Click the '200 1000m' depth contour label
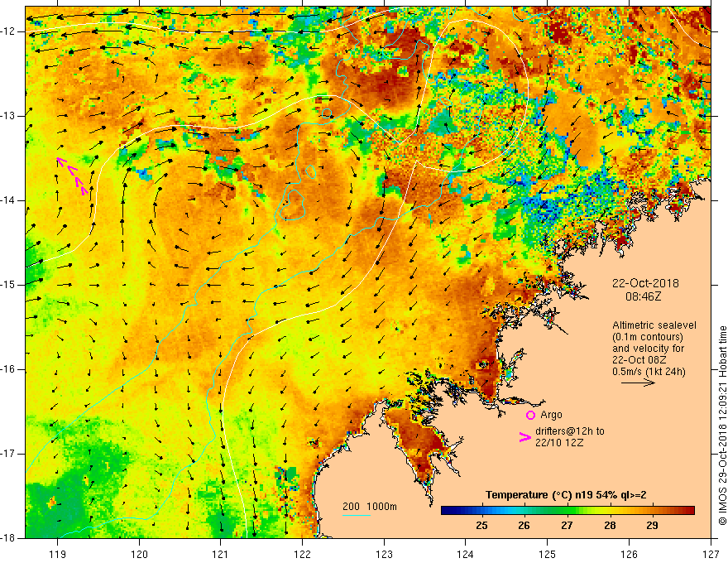The image size is (728, 563). 370,507
